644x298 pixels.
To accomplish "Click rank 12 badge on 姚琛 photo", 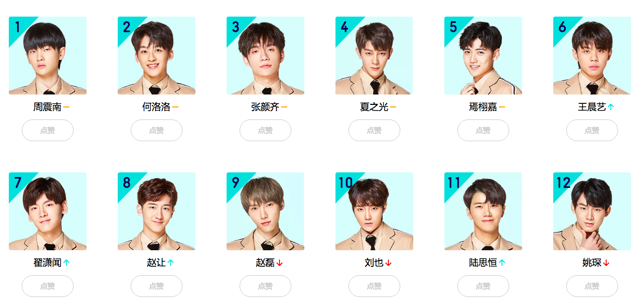I will (x=563, y=183).
